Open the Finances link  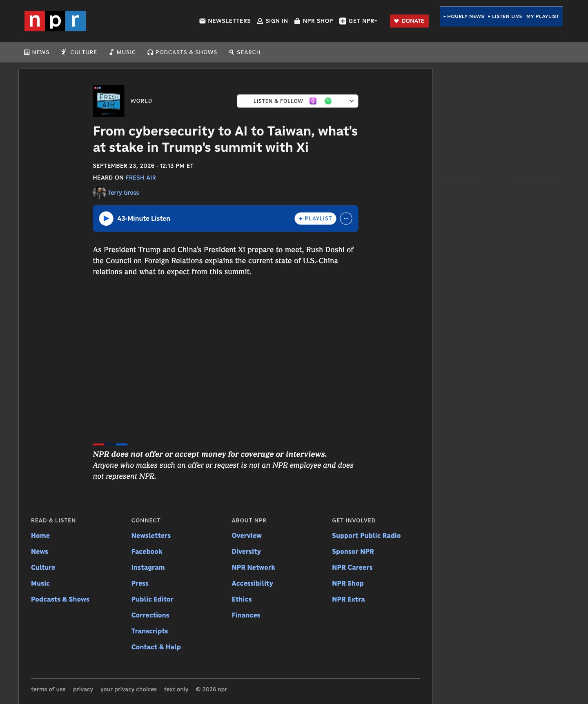click(246, 615)
